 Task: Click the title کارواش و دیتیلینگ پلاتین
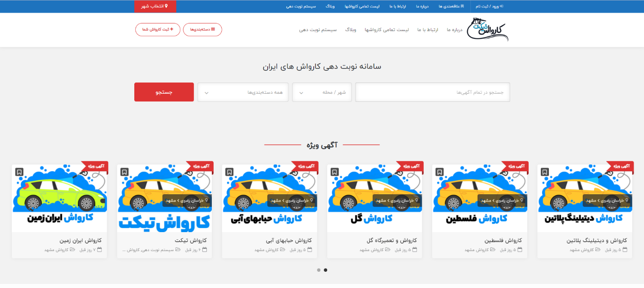click(597, 240)
